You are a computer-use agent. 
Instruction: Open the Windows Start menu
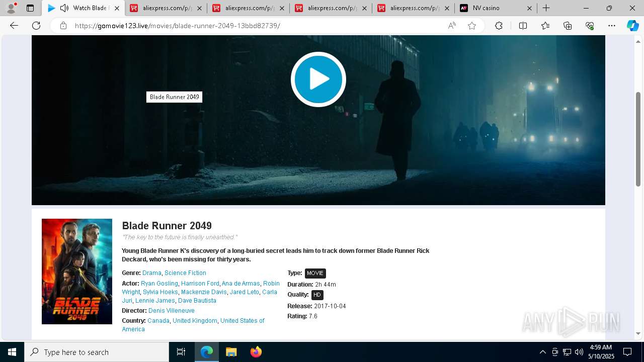click(12, 352)
